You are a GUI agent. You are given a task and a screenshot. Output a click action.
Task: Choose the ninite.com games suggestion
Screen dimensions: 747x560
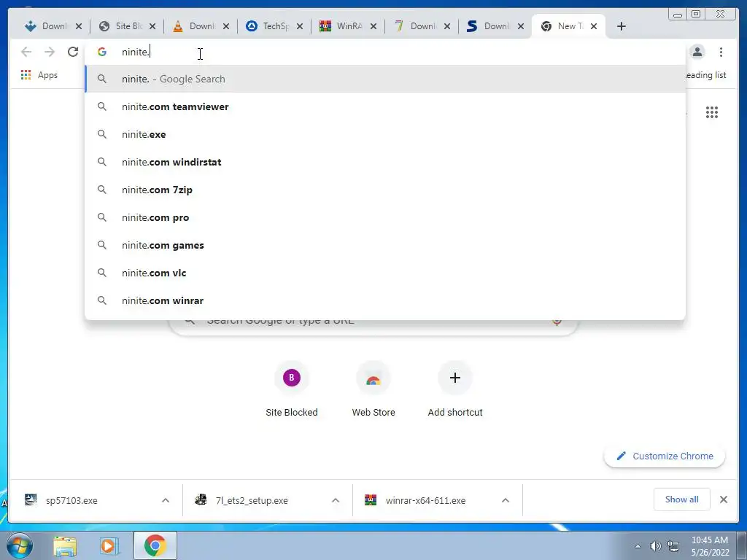pyautogui.click(x=385, y=245)
